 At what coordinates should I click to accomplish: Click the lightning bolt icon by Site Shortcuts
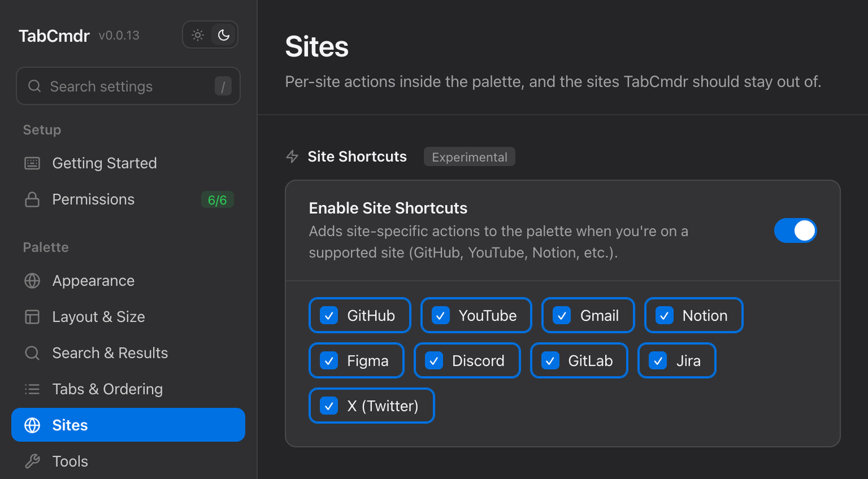coord(292,157)
